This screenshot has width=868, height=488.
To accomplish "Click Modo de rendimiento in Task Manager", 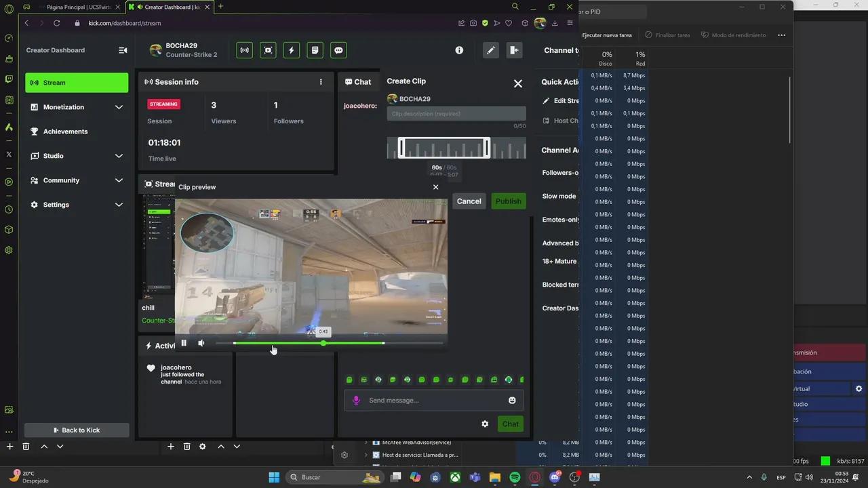I will (x=733, y=35).
